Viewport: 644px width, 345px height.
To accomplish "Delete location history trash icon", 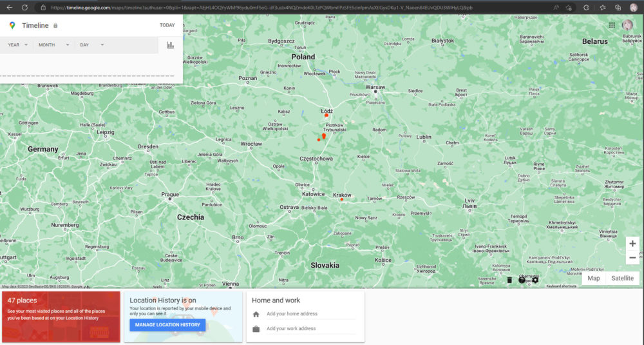I will click(x=509, y=280).
